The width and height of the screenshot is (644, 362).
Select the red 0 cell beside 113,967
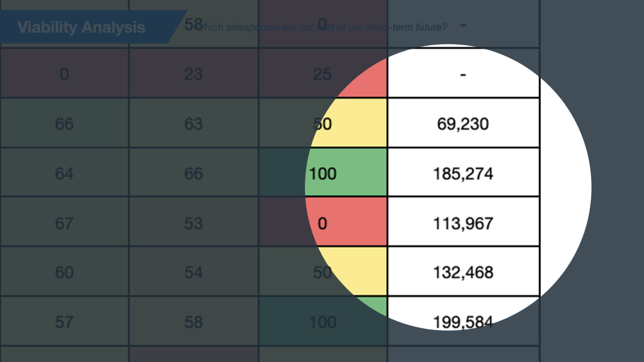coord(323,222)
